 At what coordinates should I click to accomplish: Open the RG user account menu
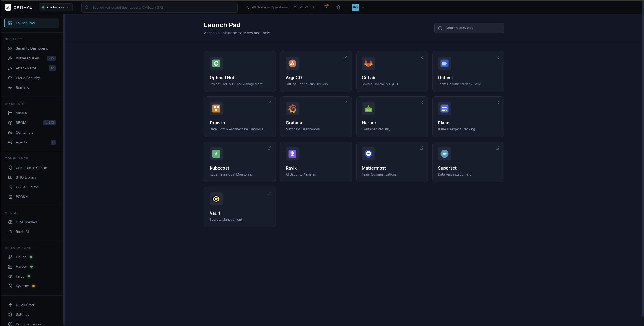358,7
